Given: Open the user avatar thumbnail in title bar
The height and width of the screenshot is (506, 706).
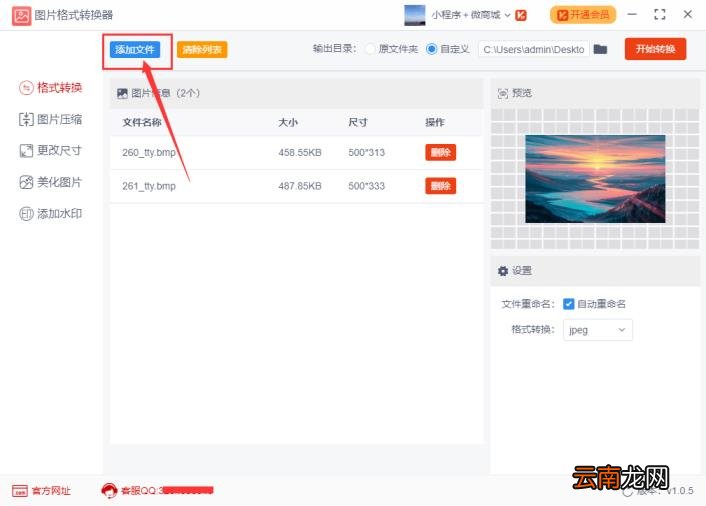Looking at the screenshot, I should (415, 15).
